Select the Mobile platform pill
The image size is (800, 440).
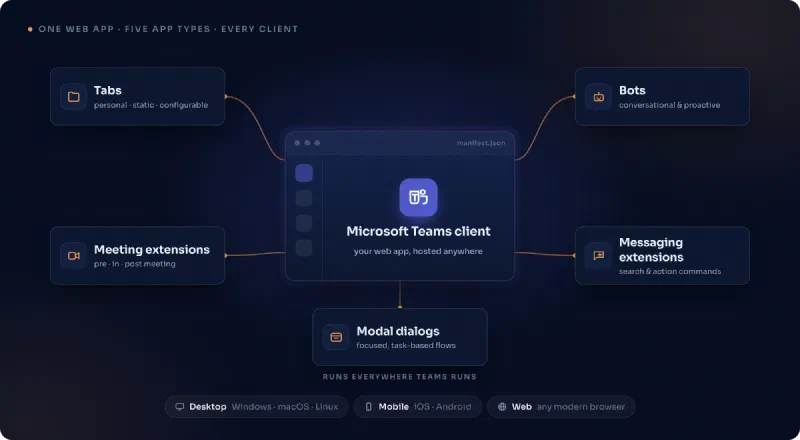pyautogui.click(x=417, y=407)
